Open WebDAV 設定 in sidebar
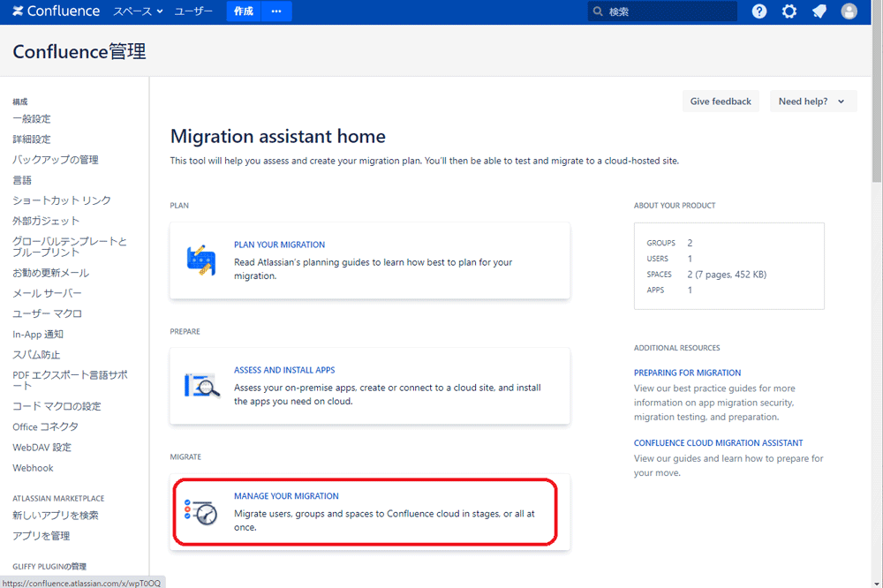The image size is (883, 588). [42, 448]
